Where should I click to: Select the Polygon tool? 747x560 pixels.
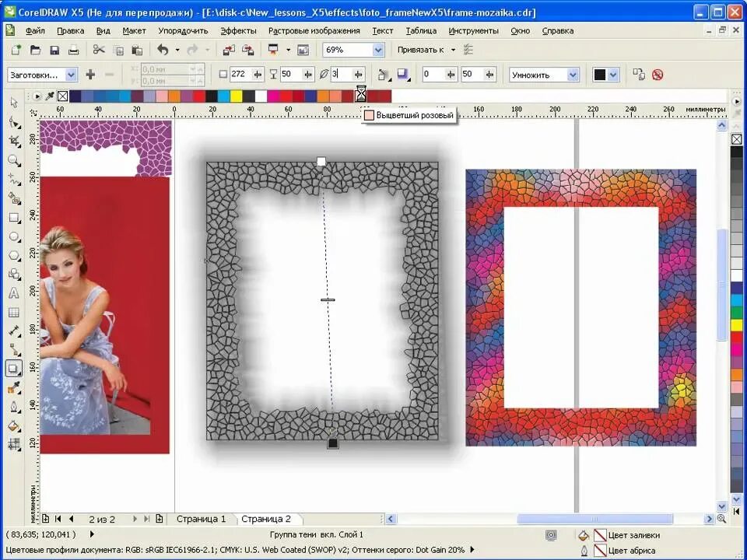14,256
